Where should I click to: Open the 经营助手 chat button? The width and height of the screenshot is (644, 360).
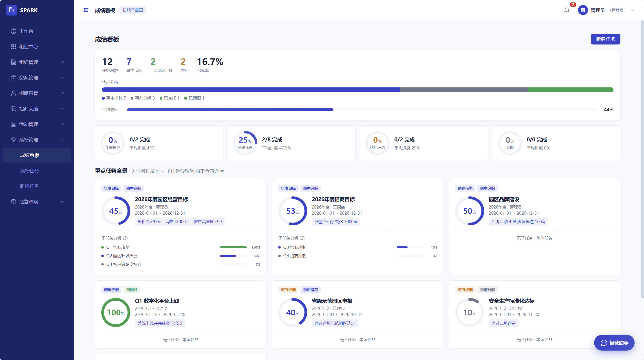[x=614, y=342]
